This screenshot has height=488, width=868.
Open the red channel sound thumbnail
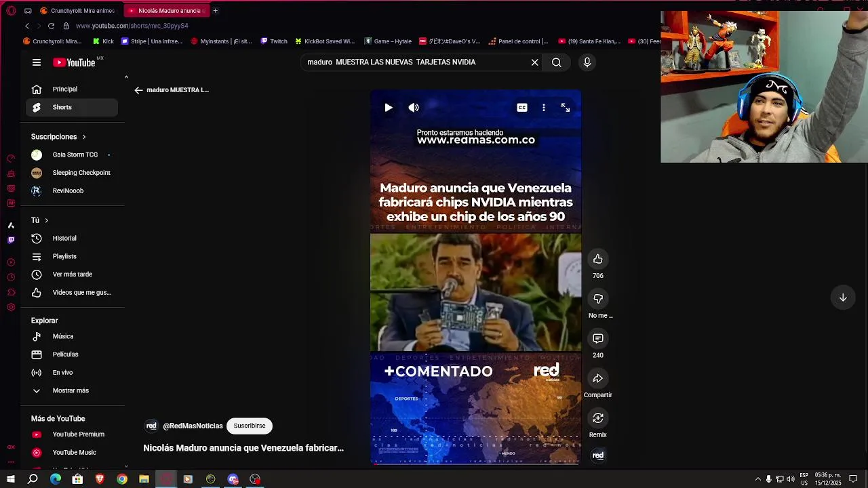point(598,455)
